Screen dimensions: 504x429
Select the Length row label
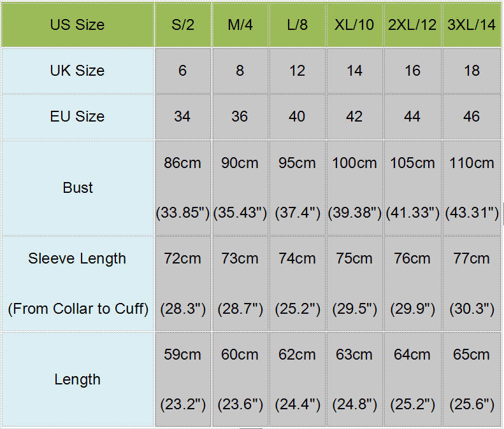click(x=77, y=379)
